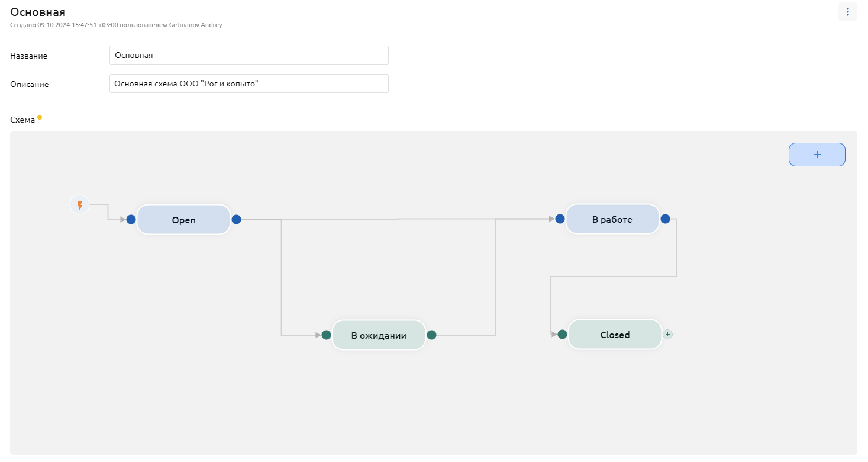Click the yellow indicator dot next to Схема
The image size is (868, 462).
pos(40,117)
